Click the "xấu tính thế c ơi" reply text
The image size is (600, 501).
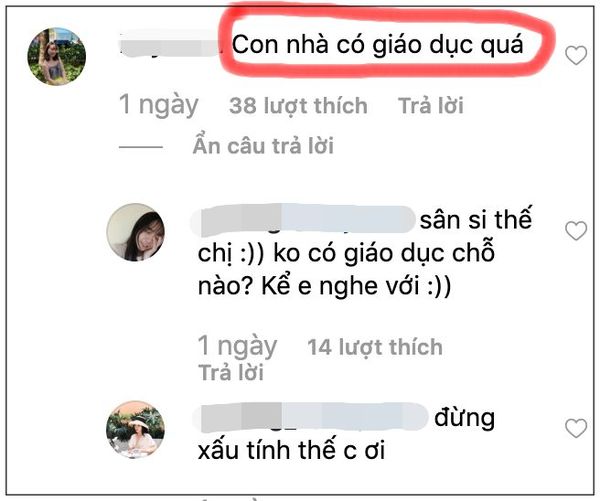click(x=291, y=450)
